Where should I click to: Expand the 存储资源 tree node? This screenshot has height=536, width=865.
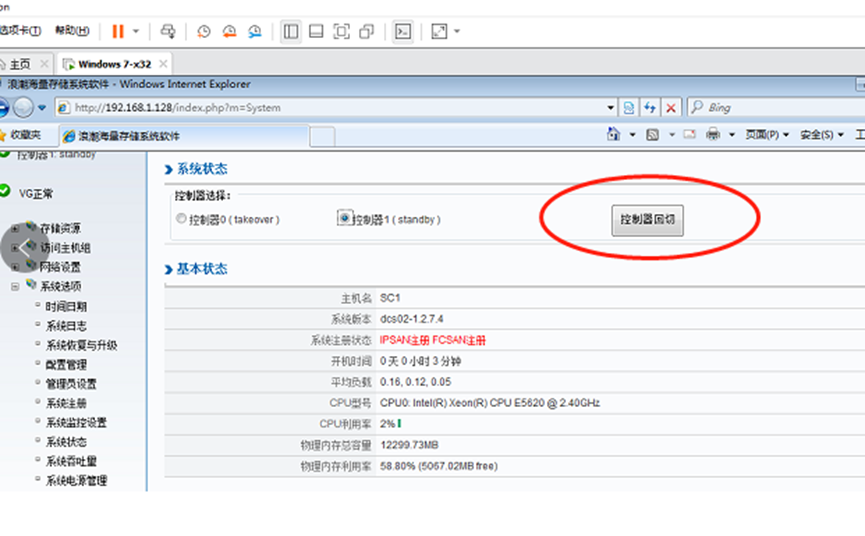(x=15, y=228)
